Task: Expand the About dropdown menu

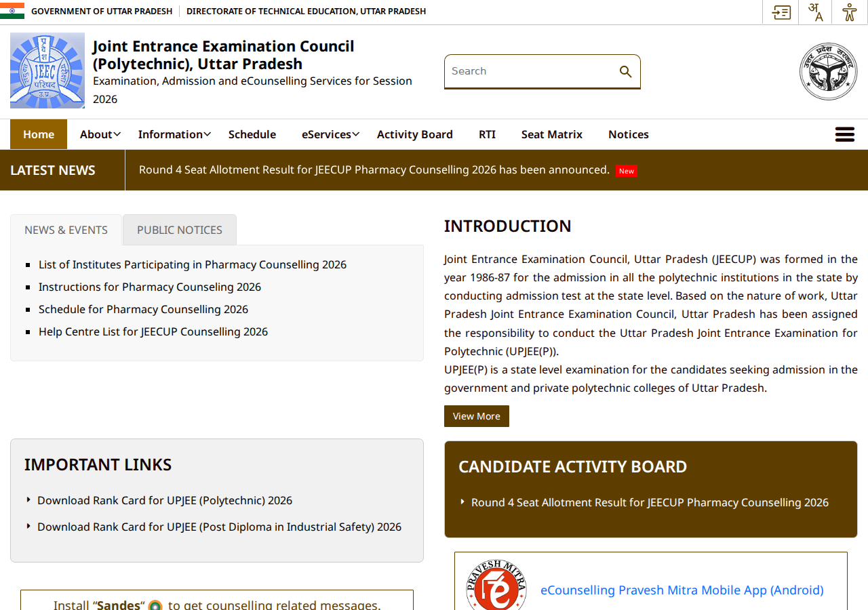Action: (x=100, y=134)
